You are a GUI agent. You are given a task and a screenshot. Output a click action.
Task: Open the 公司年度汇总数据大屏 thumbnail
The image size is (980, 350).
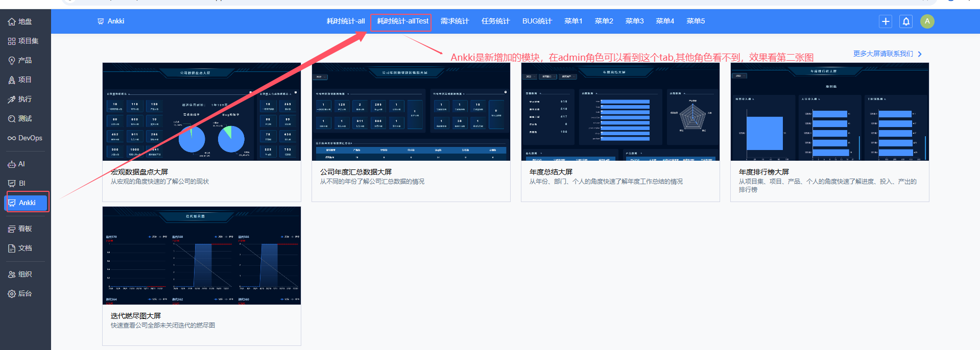point(411,112)
